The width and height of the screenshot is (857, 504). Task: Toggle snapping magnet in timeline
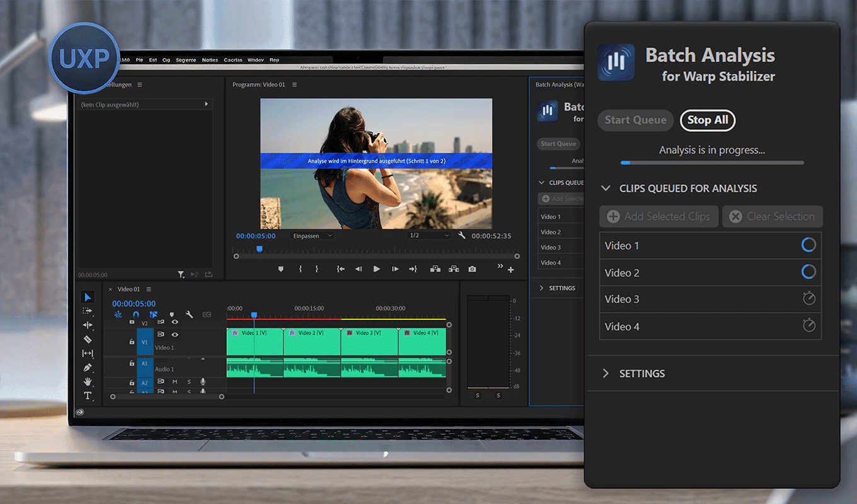click(x=135, y=314)
